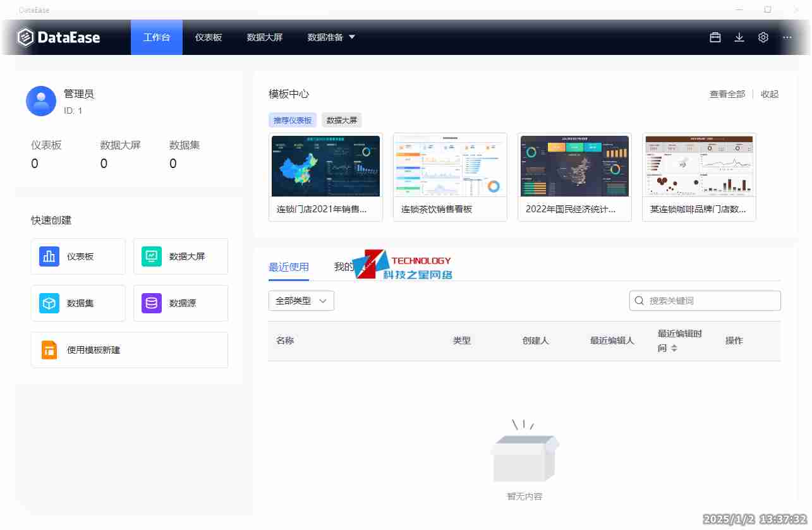Screen dimensions: 812x530
Task: Switch to the 数据大屏 nav tab
Action: (x=265, y=37)
